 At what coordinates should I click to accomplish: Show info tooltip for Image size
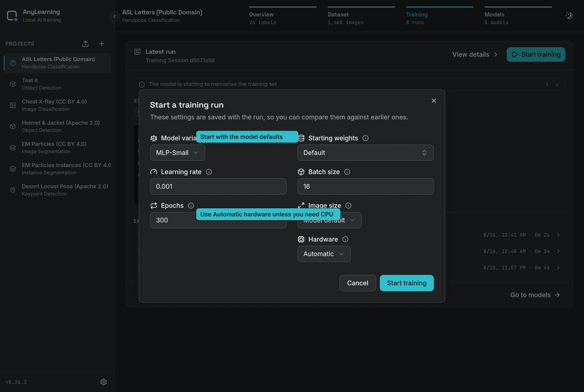coord(349,206)
